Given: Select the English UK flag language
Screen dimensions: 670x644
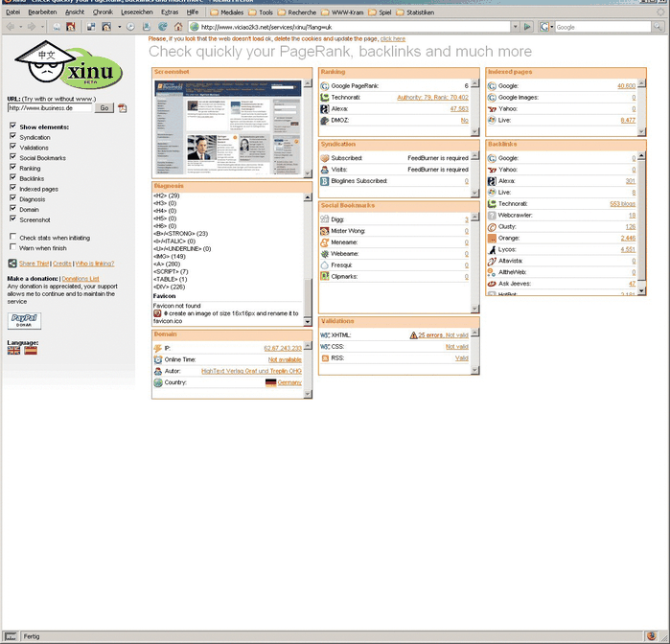Looking at the screenshot, I should 13,351.
